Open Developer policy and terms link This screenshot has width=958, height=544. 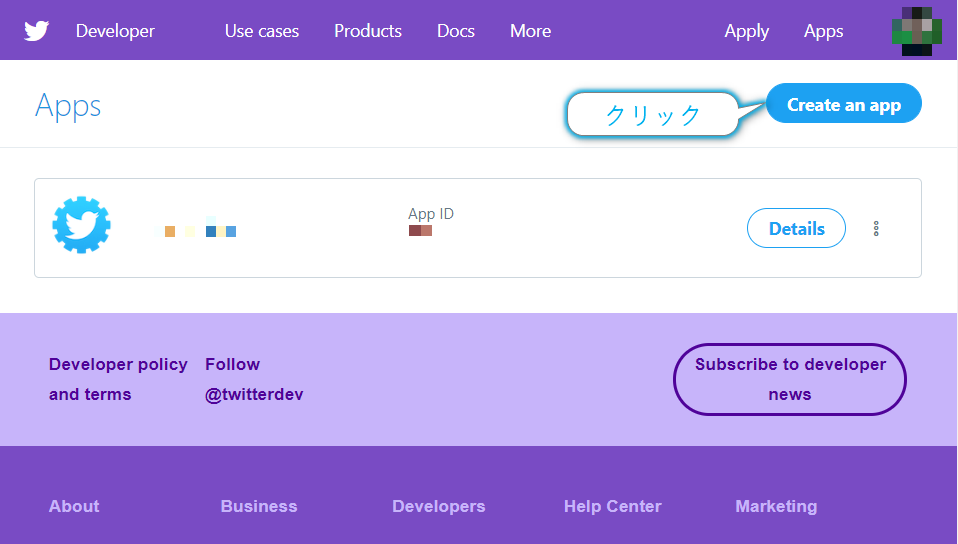[118, 379]
